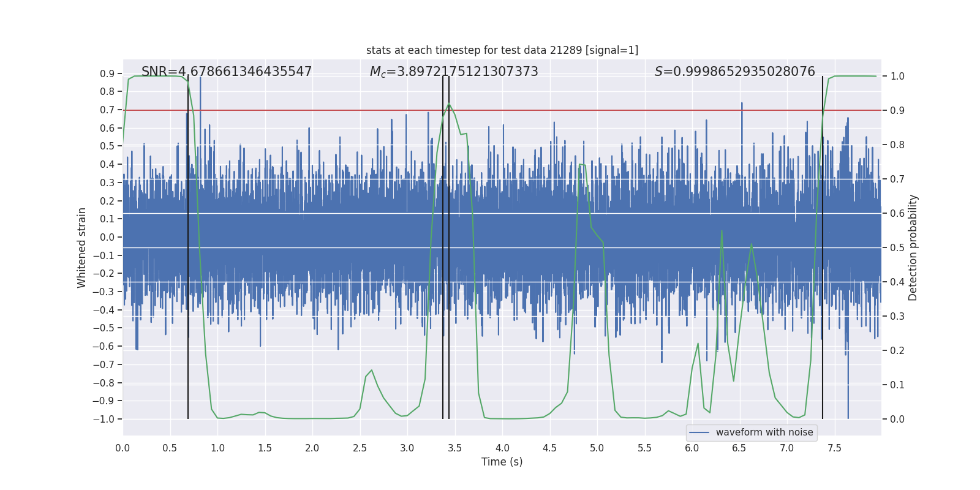980x490 pixels.
Task: Click x-axis tick label 7.0
Action: click(787, 448)
